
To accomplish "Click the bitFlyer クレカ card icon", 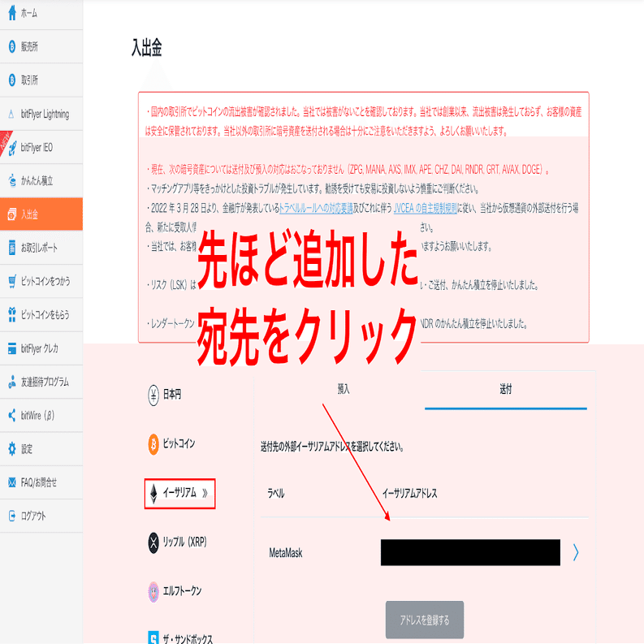I will coord(12,348).
